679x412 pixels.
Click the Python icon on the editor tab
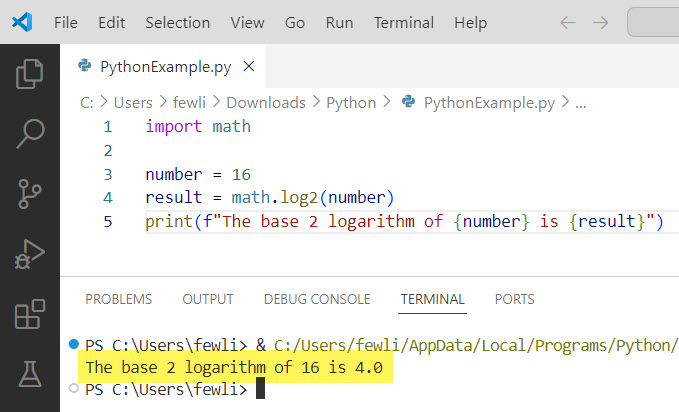tap(84, 65)
